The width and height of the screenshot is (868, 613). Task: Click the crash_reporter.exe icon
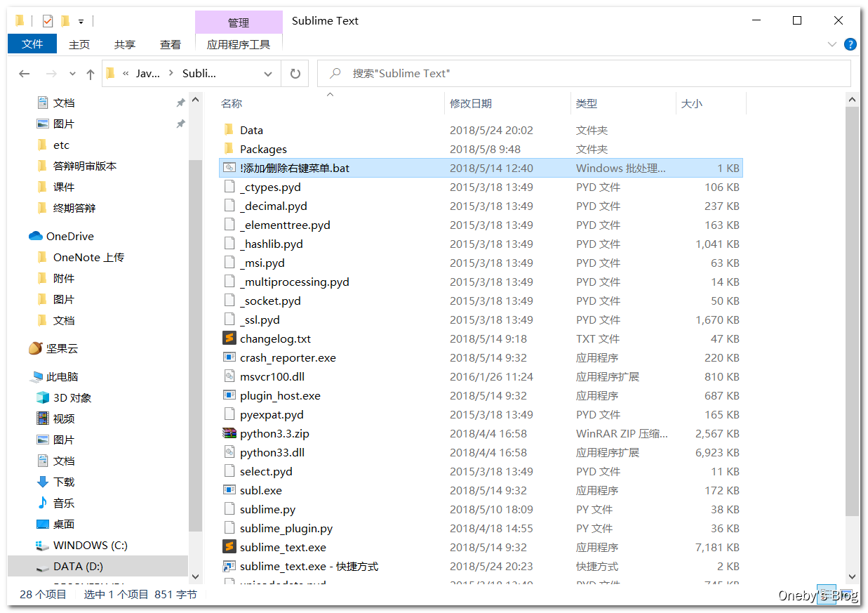point(229,357)
